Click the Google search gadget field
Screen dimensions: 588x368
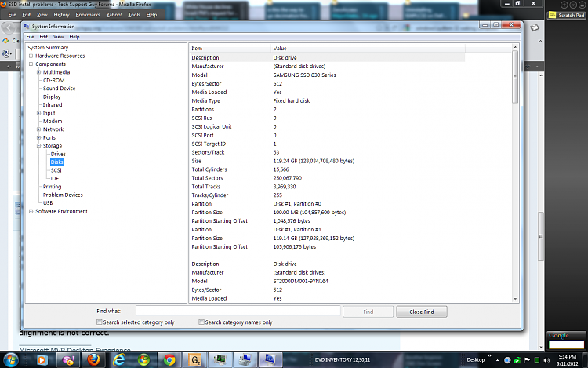coord(566,344)
